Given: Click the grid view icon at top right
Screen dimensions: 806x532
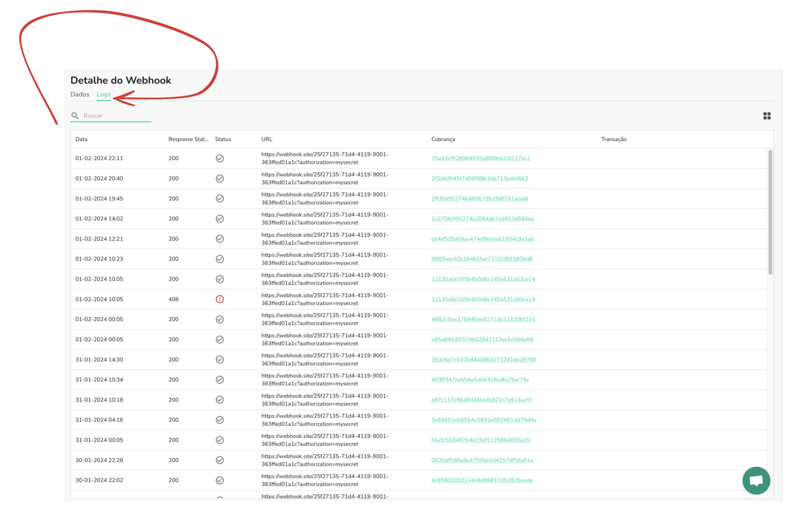Looking at the screenshot, I should pos(767,116).
